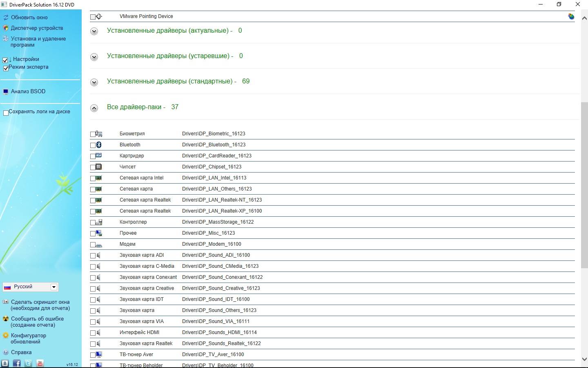Click the monitor icon beside Анализ BSOD
The width and height of the screenshot is (588, 368).
coord(6,92)
